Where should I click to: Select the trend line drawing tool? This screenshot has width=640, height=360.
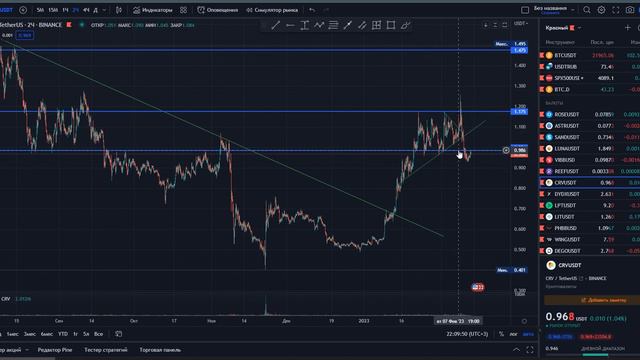point(276,25)
